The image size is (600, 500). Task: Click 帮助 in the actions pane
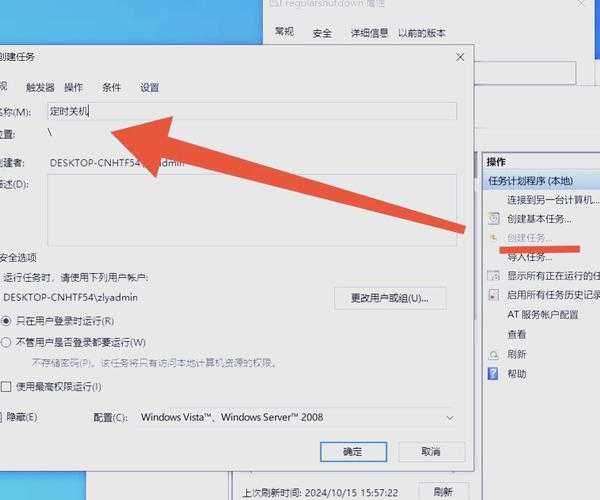(517, 374)
